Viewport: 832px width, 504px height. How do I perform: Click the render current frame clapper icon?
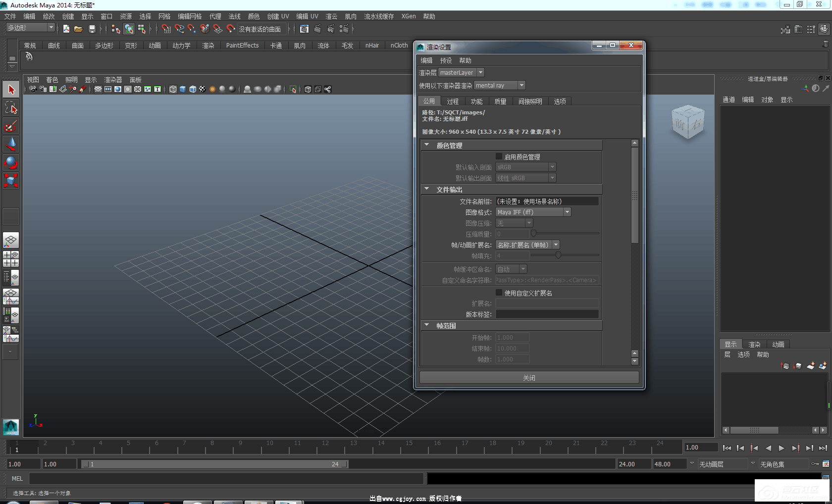[x=317, y=29]
